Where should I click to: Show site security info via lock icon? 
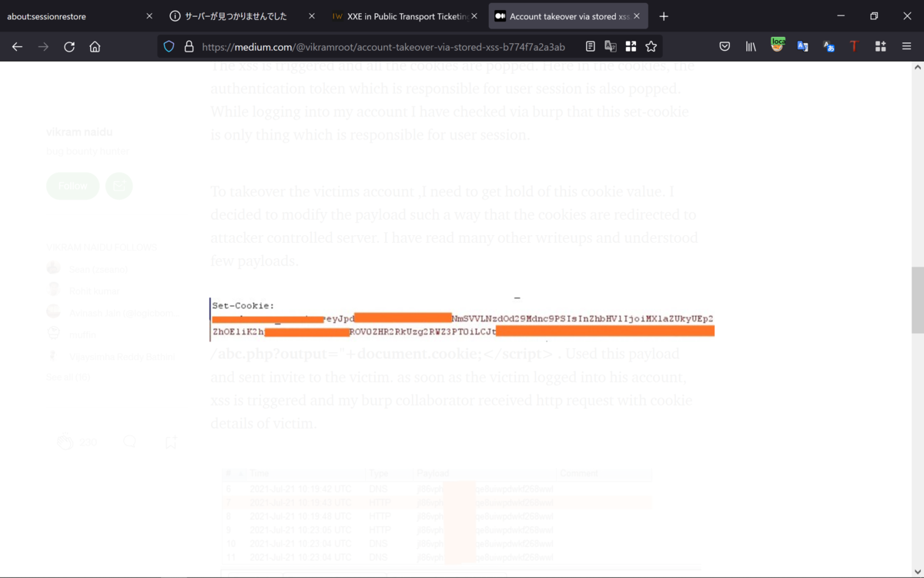[x=189, y=46]
